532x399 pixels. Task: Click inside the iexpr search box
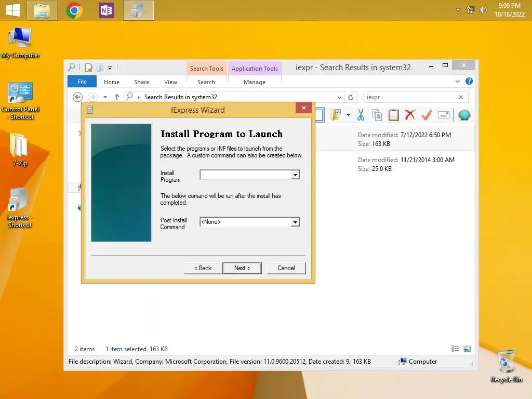410,97
